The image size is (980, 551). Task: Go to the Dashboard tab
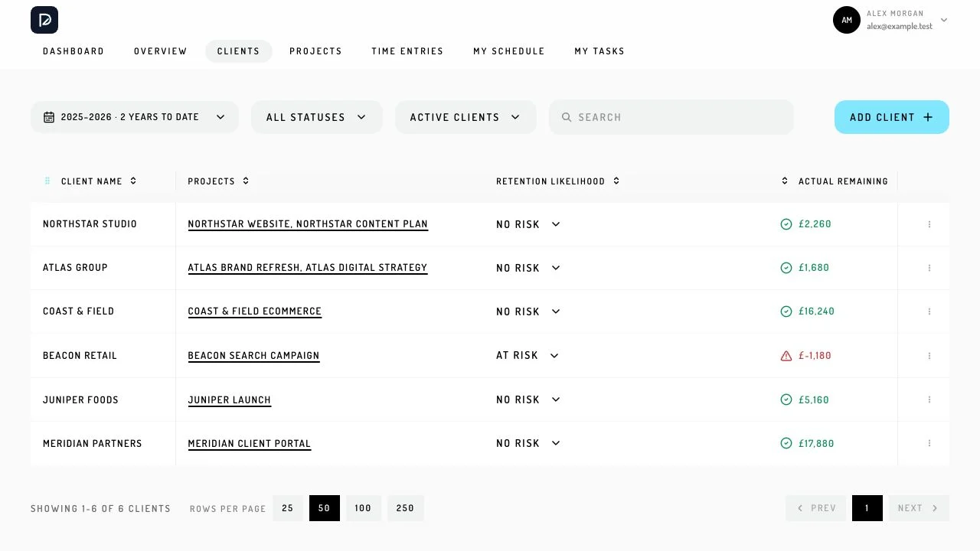pyautogui.click(x=73, y=51)
